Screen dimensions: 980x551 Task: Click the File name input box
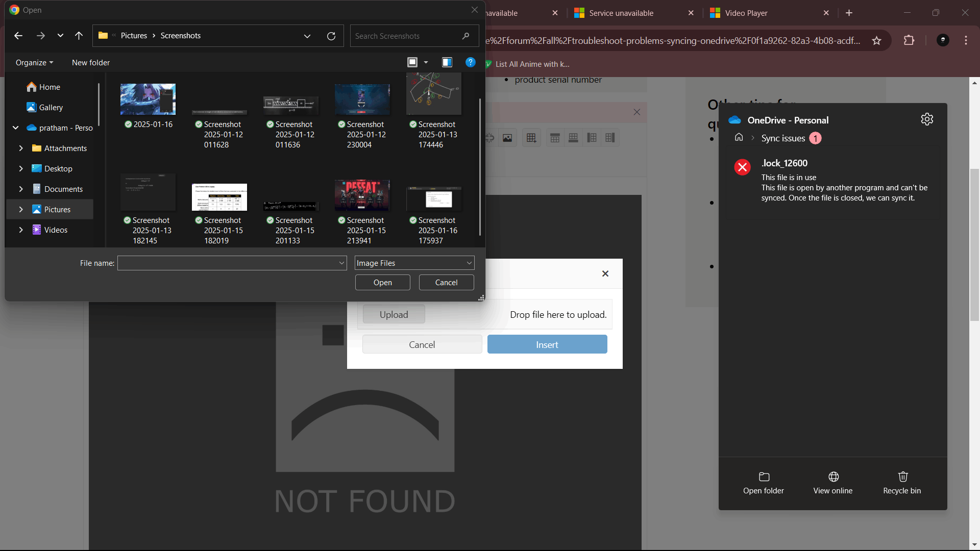coord(232,263)
